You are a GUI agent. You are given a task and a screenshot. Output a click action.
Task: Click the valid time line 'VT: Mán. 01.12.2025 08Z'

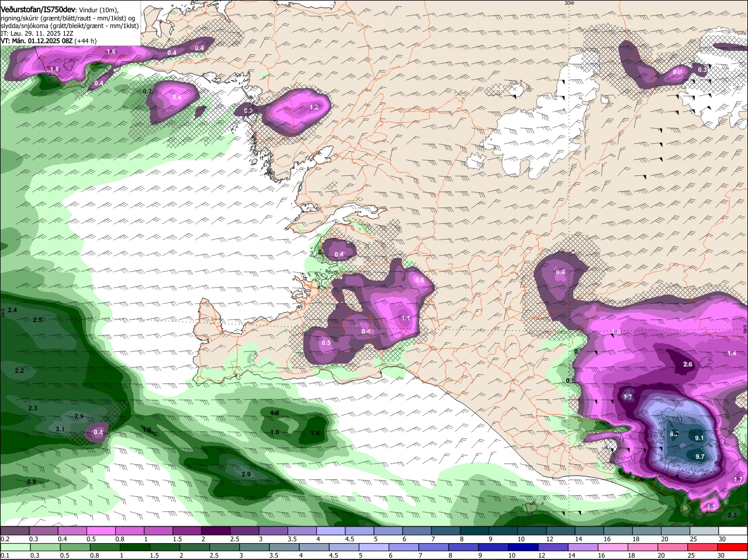tap(36, 41)
